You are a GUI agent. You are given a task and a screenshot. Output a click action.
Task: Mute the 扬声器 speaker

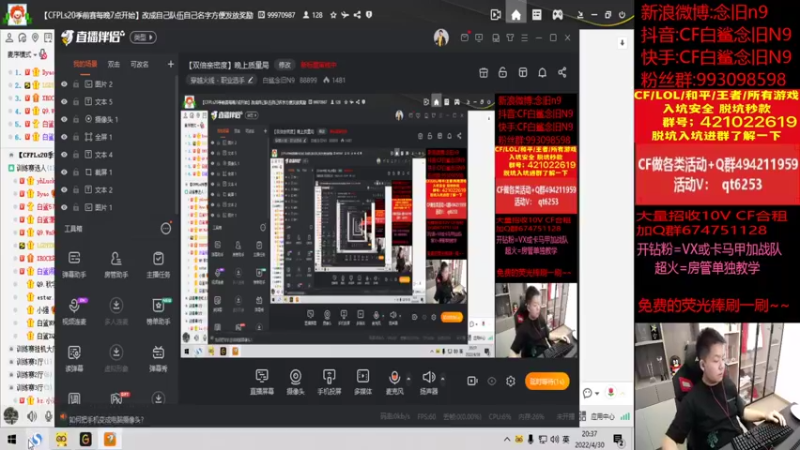pyautogui.click(x=429, y=382)
